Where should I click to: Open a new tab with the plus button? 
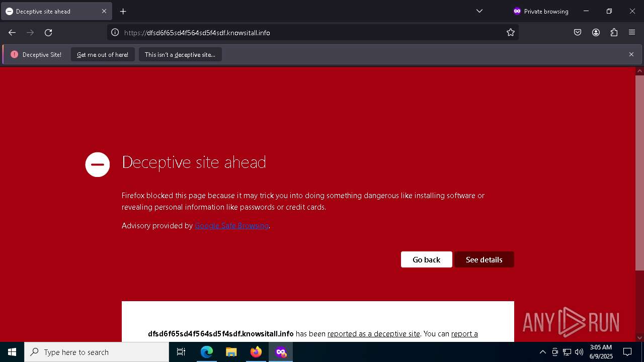click(123, 11)
